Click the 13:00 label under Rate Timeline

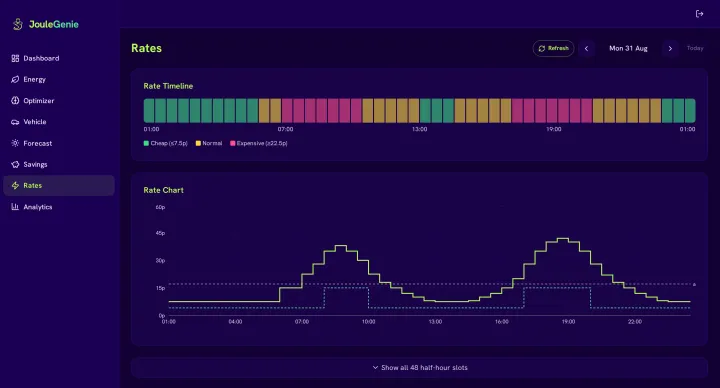(x=419, y=129)
